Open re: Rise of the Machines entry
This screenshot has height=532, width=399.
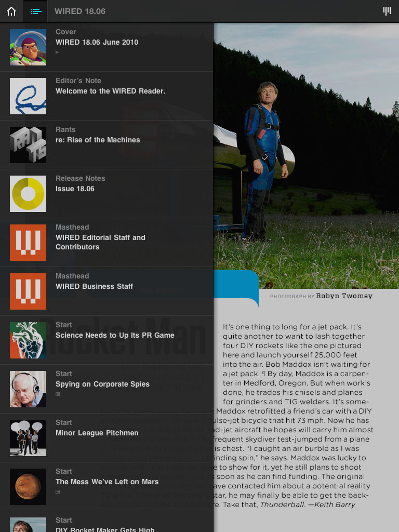(107, 145)
